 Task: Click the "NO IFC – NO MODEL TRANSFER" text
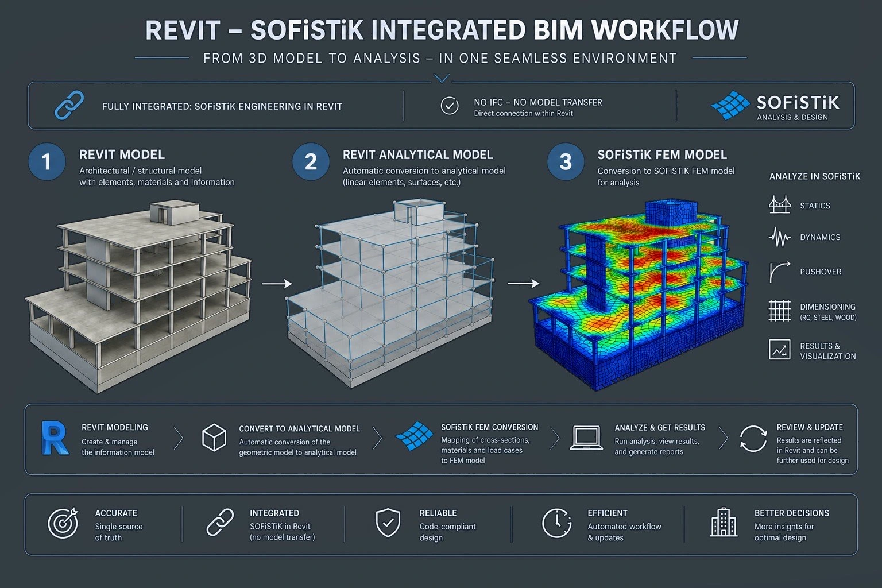point(538,102)
